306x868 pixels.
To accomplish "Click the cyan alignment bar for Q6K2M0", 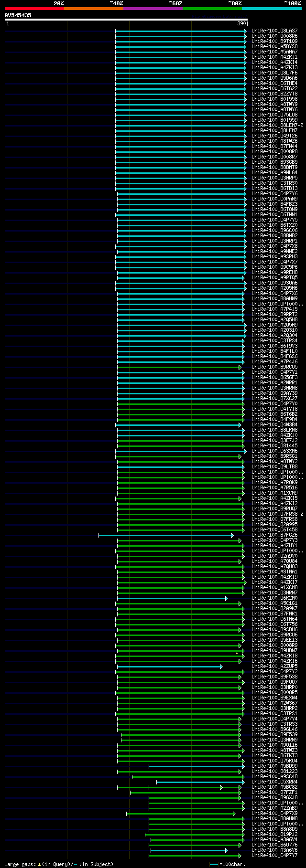I will [x=173, y=598].
